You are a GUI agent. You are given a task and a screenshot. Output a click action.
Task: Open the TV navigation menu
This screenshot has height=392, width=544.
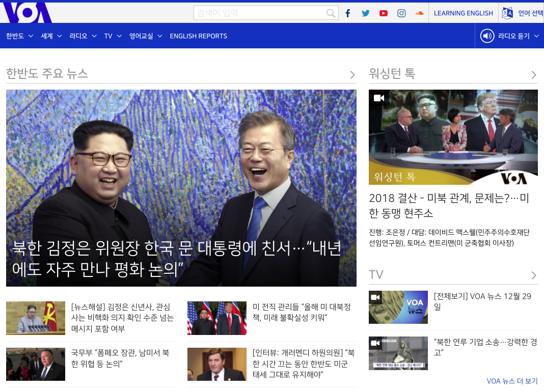(113, 36)
